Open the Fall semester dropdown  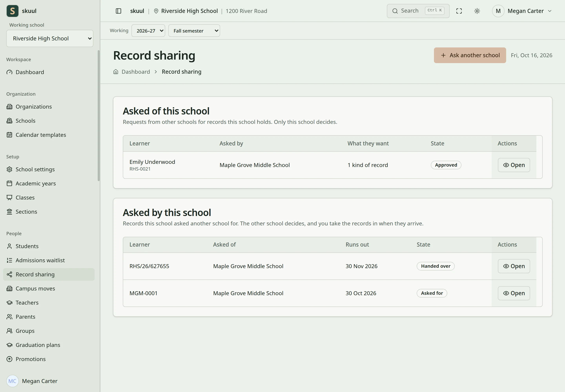click(x=194, y=31)
